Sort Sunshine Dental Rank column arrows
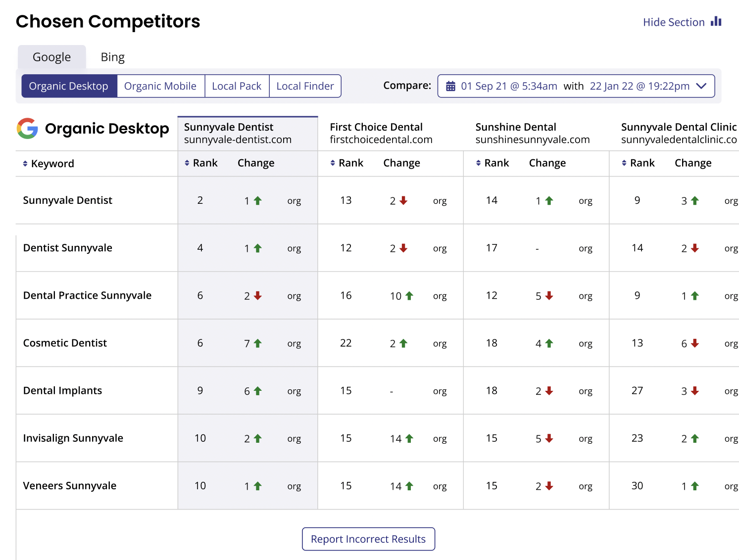 [478, 163]
